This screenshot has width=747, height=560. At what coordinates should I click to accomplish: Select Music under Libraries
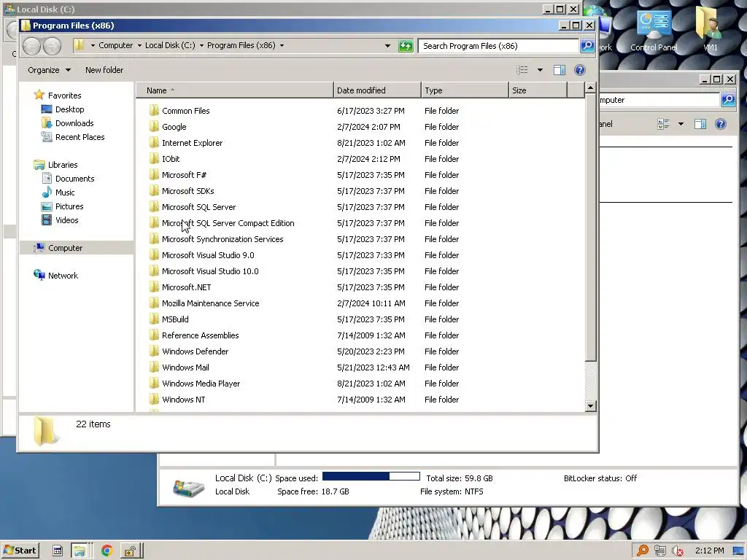(x=65, y=192)
